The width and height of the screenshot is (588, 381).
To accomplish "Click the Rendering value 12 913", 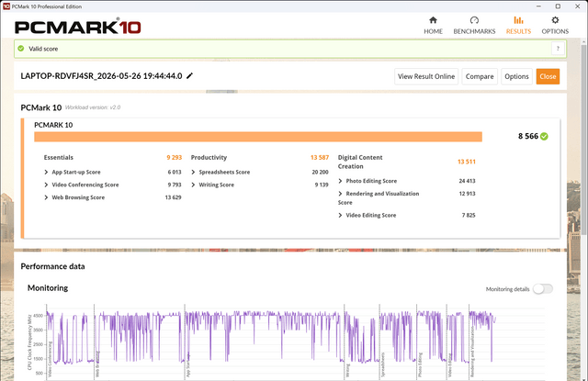I will 467,194.
